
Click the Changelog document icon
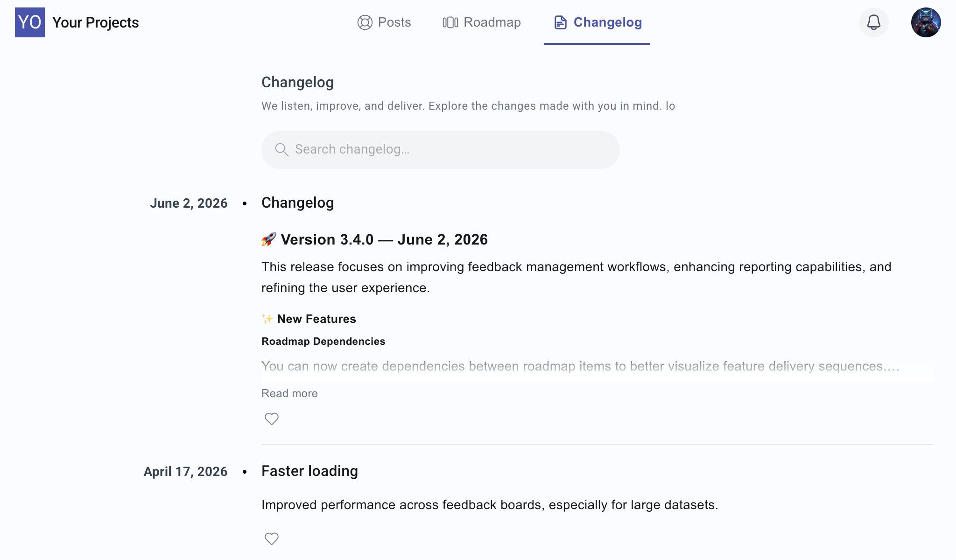coord(560,22)
